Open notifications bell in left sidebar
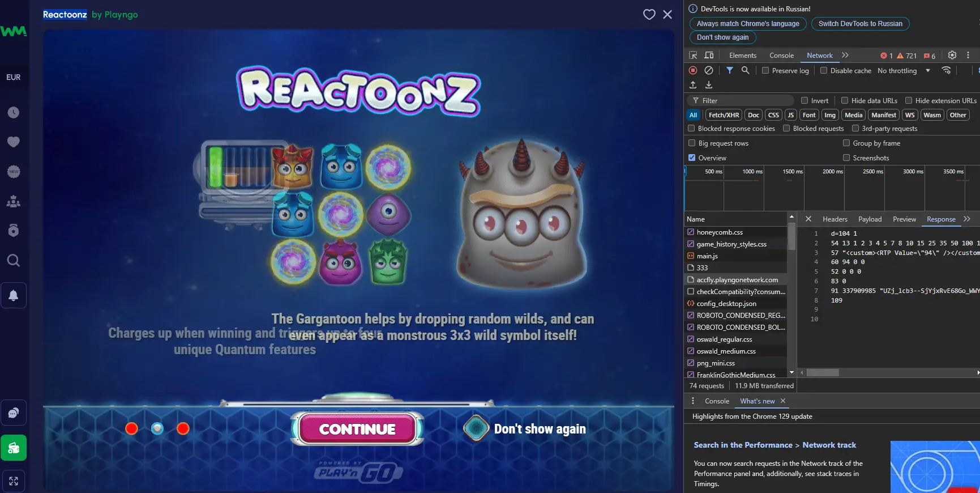Image resolution: width=980 pixels, height=493 pixels. coord(14,295)
